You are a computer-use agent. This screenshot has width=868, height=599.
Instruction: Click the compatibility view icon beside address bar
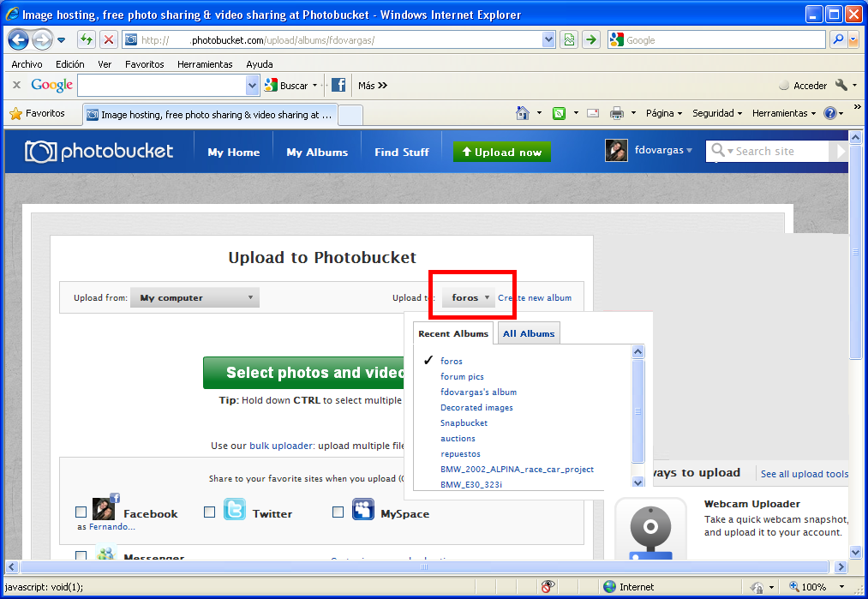[569, 40]
